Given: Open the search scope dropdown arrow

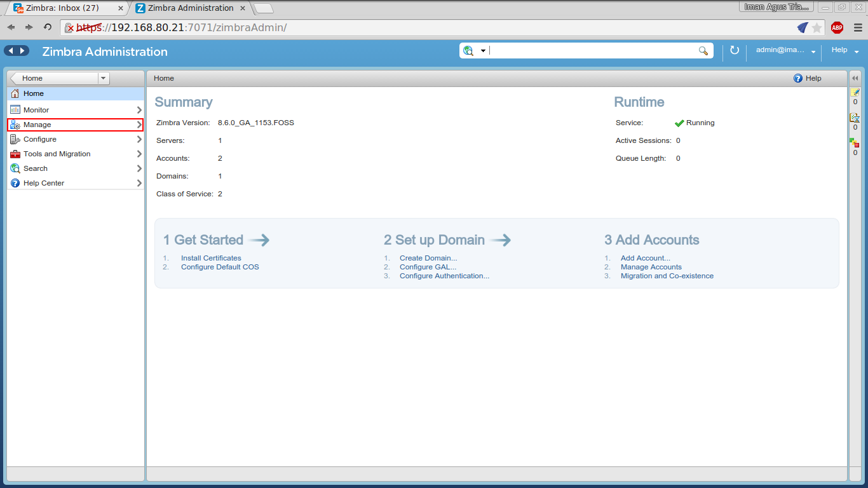Looking at the screenshot, I should (483, 50).
